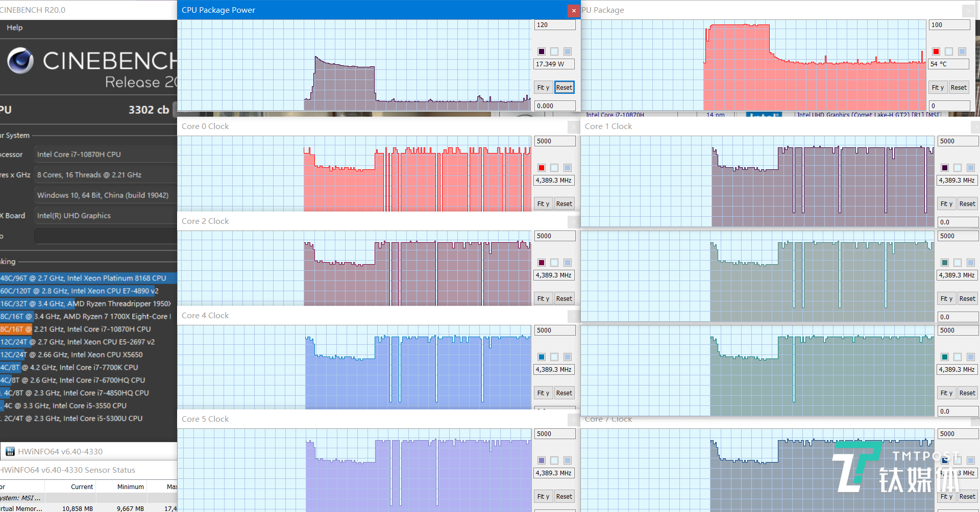Viewport: 980px width, 512px height.
Task: Edit the 120 maximum field in CPU Package Power
Action: tap(555, 25)
